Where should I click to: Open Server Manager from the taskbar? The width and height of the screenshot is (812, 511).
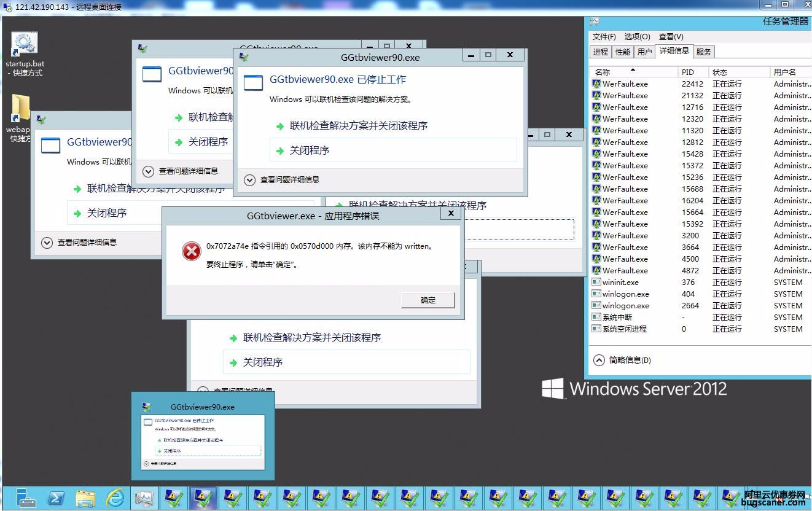(x=26, y=498)
